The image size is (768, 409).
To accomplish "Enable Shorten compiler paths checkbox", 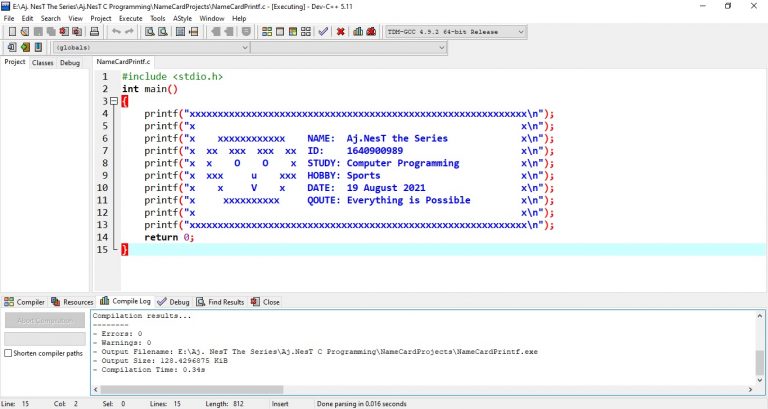I will click(x=9, y=353).
